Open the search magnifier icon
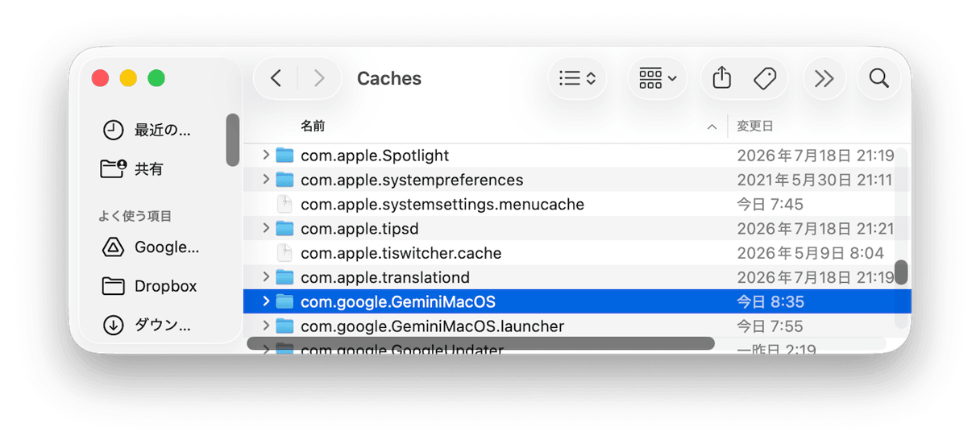This screenshot has width=980, height=444. point(879,78)
